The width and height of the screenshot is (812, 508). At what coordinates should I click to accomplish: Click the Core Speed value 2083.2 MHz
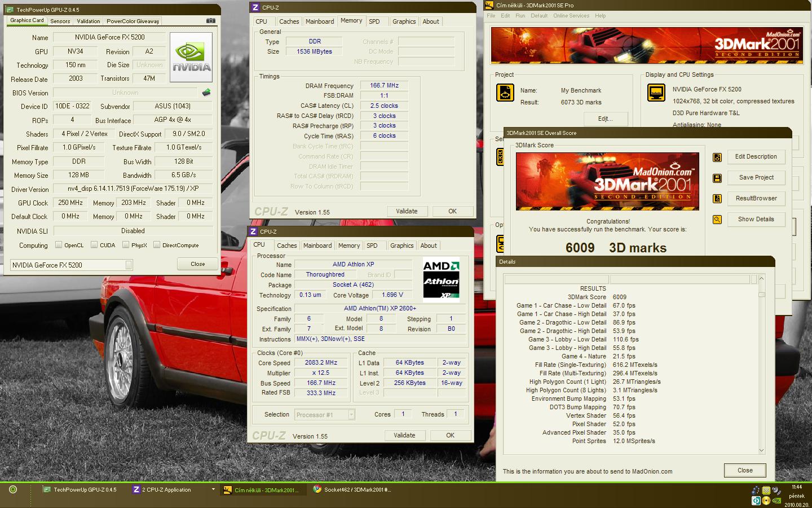click(321, 362)
